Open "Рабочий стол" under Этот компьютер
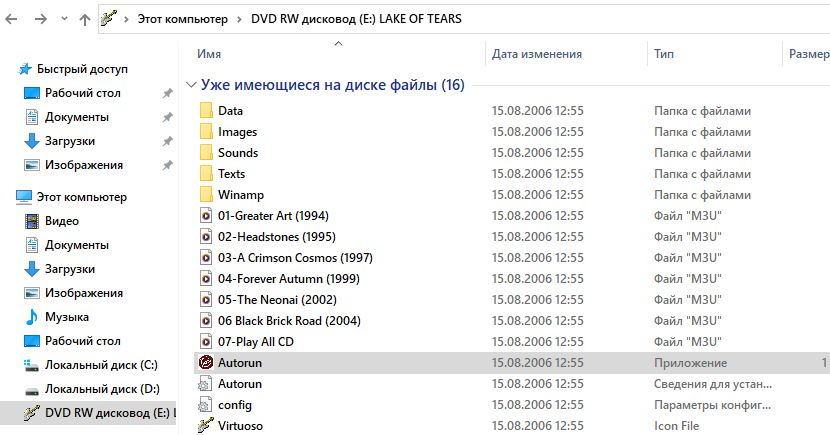The width and height of the screenshot is (830, 435). tap(83, 341)
